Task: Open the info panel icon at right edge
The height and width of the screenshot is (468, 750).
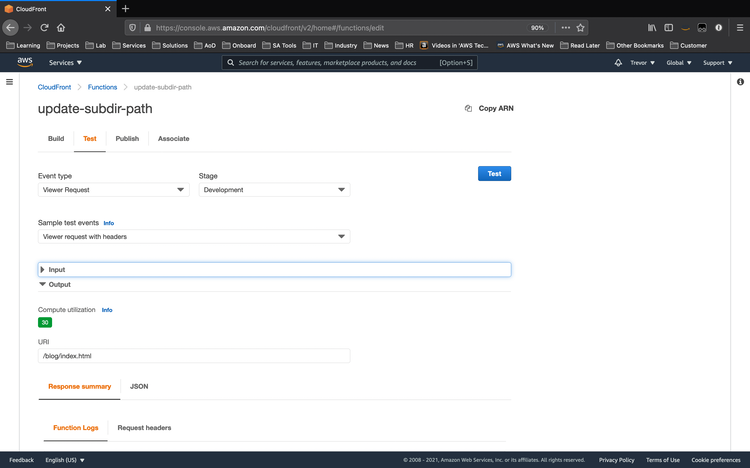Action: (x=740, y=82)
